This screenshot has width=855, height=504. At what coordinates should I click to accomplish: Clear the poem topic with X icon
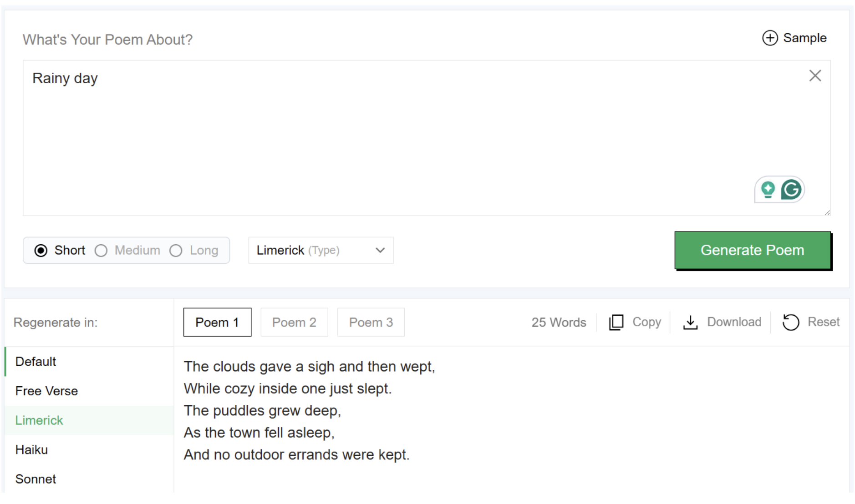click(814, 76)
